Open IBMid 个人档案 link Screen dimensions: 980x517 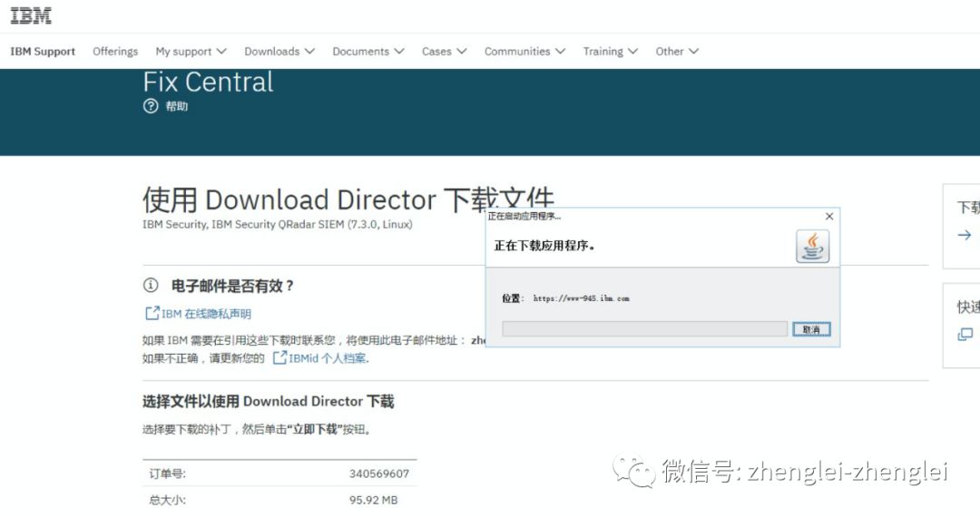pos(328,357)
